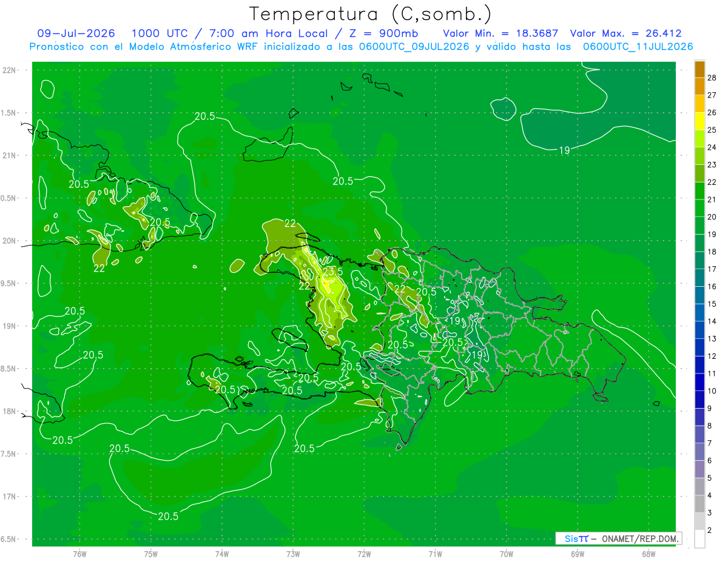Viewport: 728px width, 562px height.
Task: Click latitude axis label "17N"
Action: 8,497
